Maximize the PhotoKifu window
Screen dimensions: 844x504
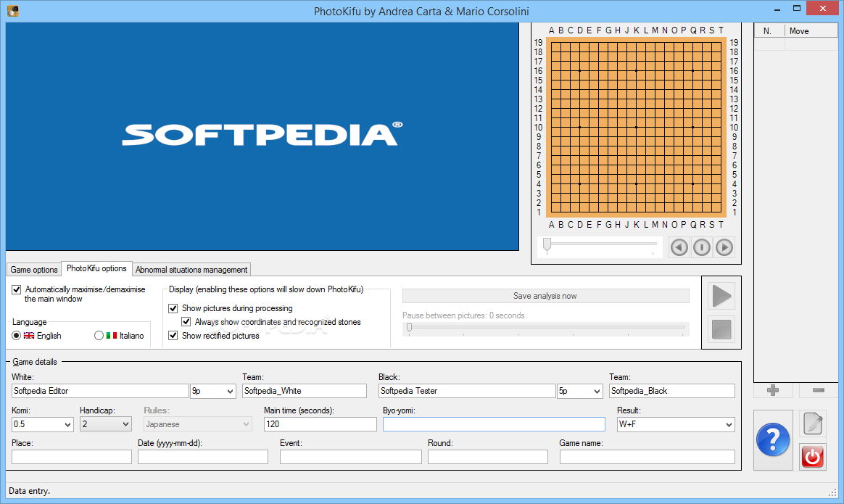(797, 9)
